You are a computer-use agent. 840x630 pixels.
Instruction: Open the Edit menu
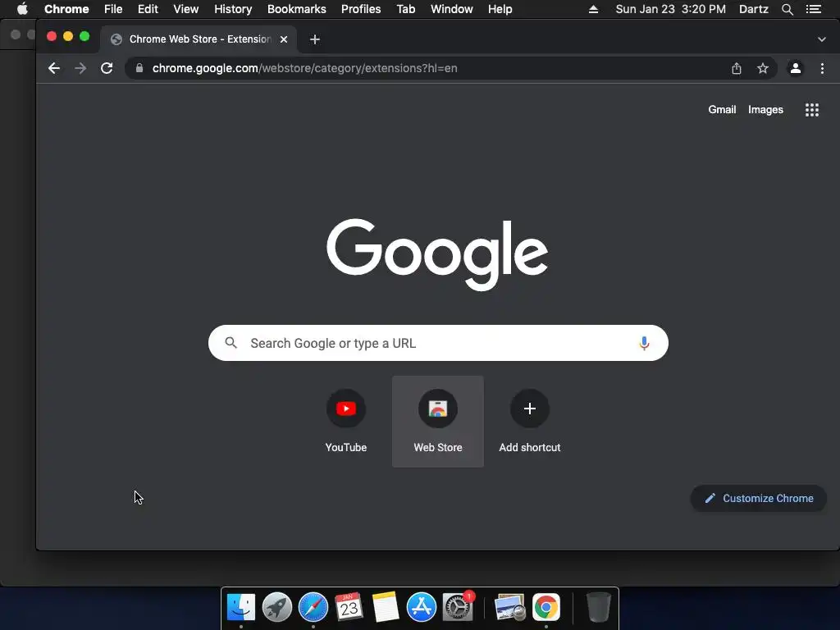point(148,9)
